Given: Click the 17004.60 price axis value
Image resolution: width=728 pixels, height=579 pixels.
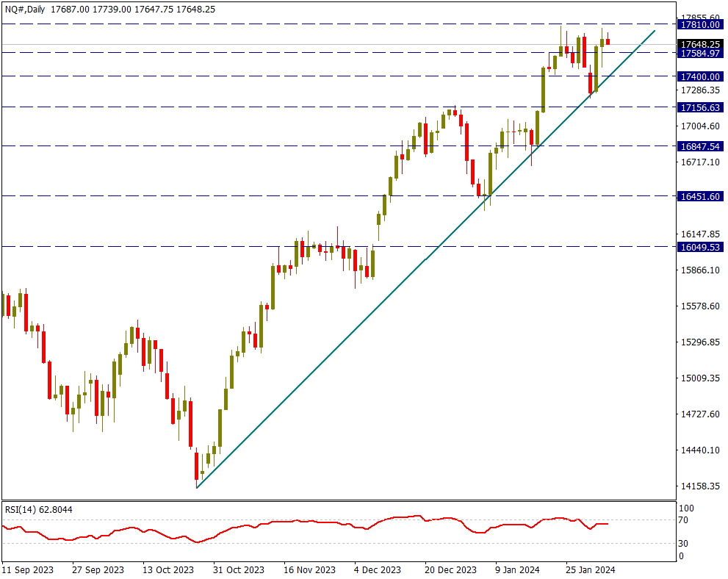Looking at the screenshot, I should (700, 126).
